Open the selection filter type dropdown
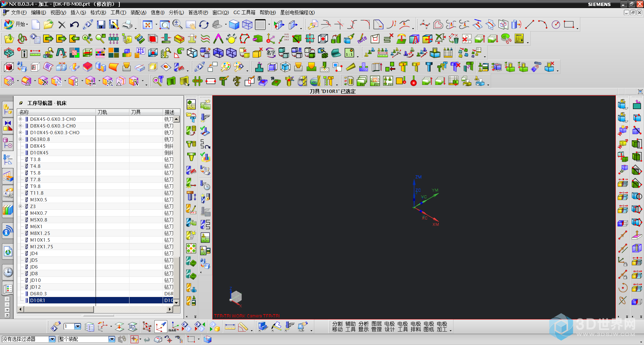The image size is (644, 345). click(52, 339)
